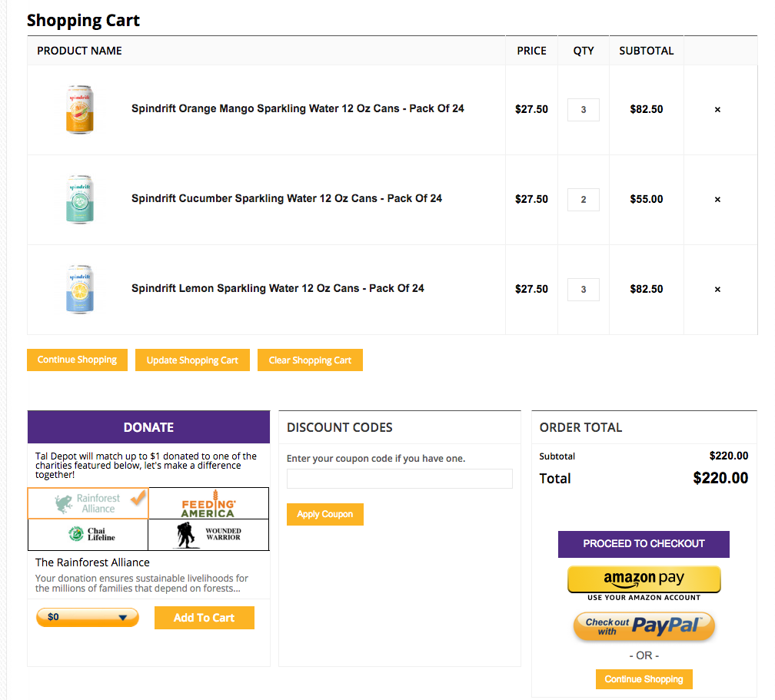Remove Cucumber Sparkling Water from cart
Screen dimensions: 775x700
(717, 200)
